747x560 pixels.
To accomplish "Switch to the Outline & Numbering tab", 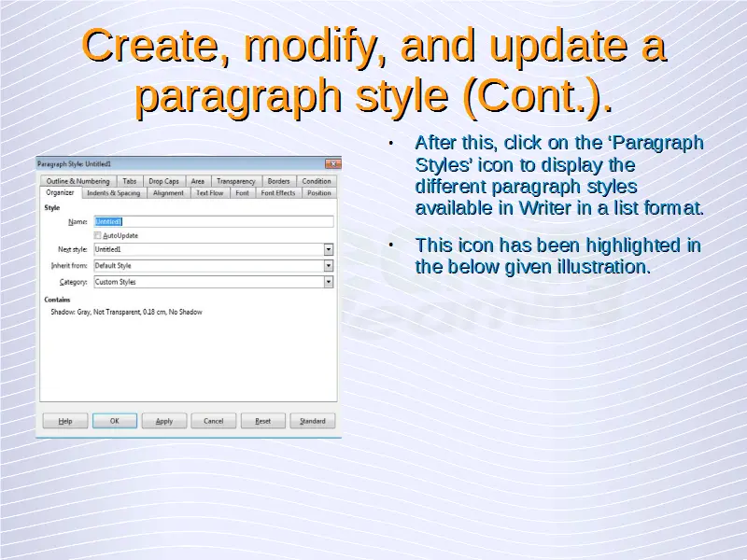I will coord(78,181).
